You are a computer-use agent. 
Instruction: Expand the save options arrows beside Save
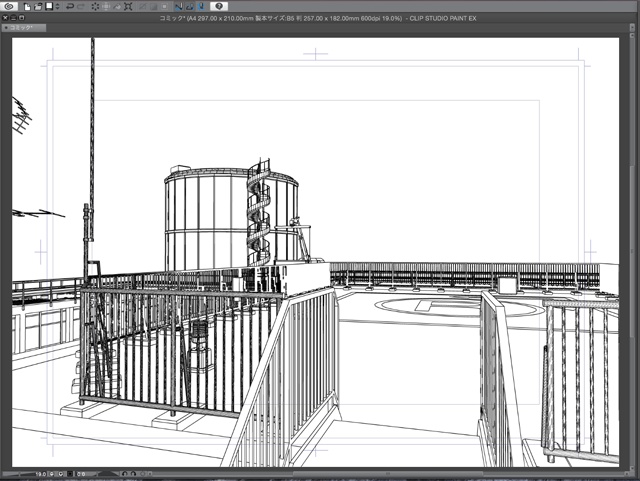[x=58, y=6]
